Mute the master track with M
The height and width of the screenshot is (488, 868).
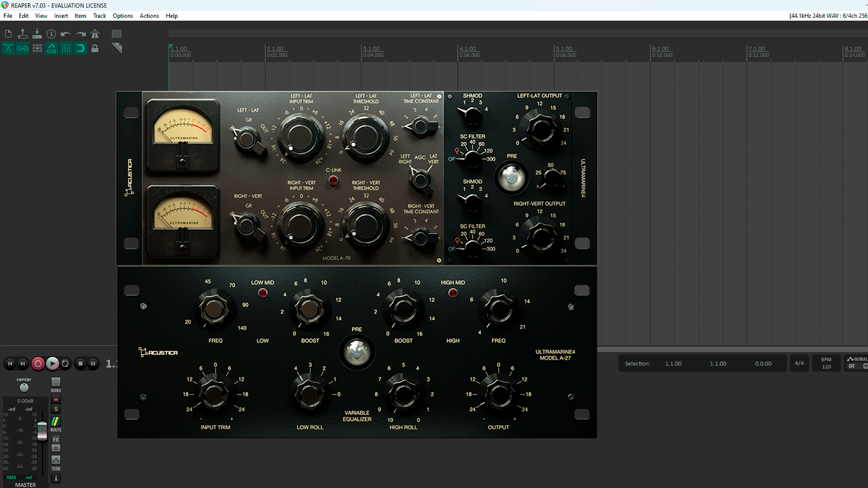point(56,400)
